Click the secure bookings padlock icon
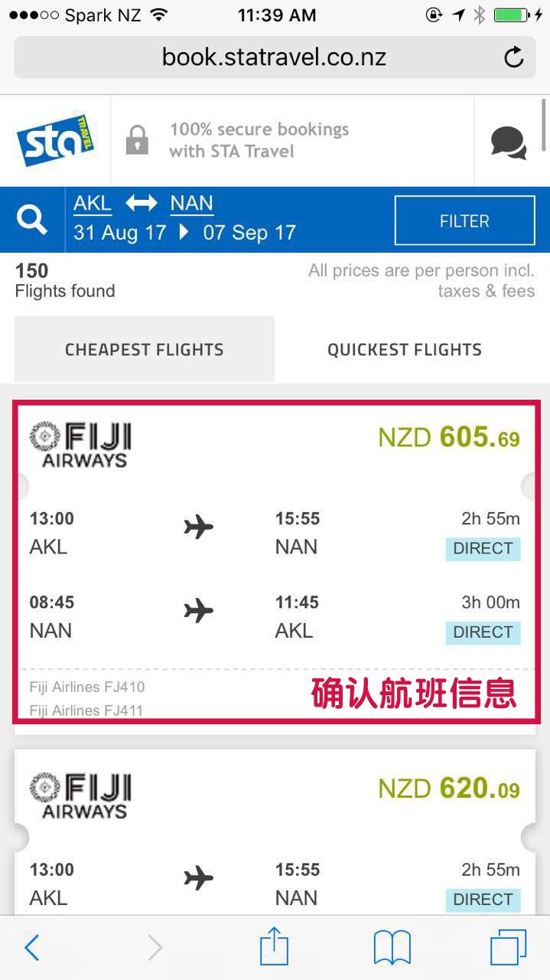550x980 pixels. pyautogui.click(x=137, y=139)
